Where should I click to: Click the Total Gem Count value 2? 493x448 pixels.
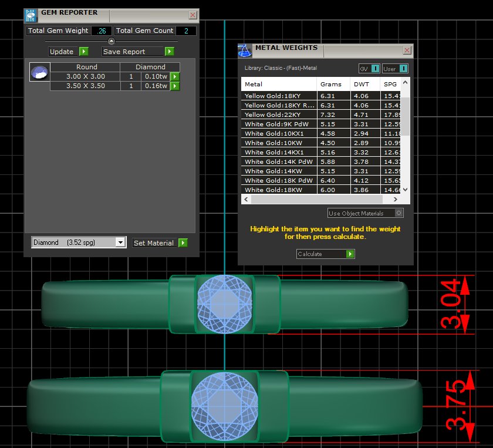point(186,31)
